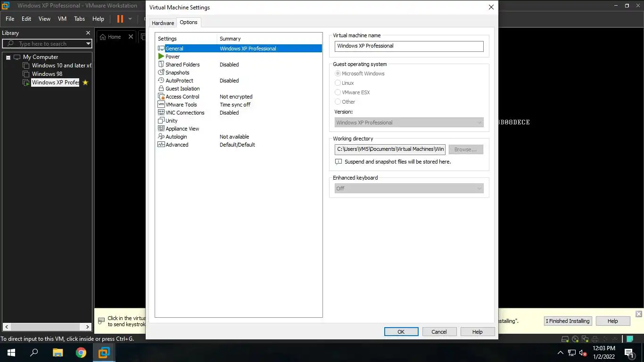The width and height of the screenshot is (644, 362).
Task: Click the AutoProtect icon
Action: pyautogui.click(x=161, y=81)
